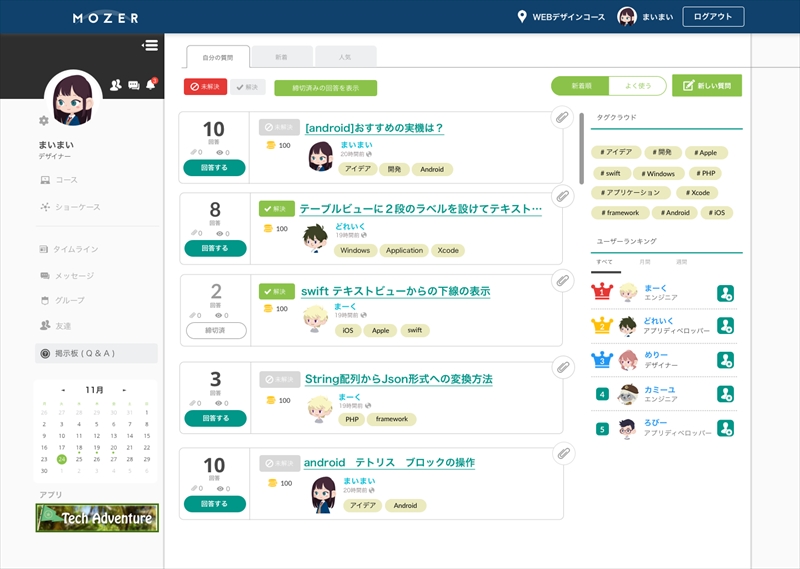This screenshot has width=800, height=569.
Task: Select the 月間 ranking tab
Action: coord(643,260)
